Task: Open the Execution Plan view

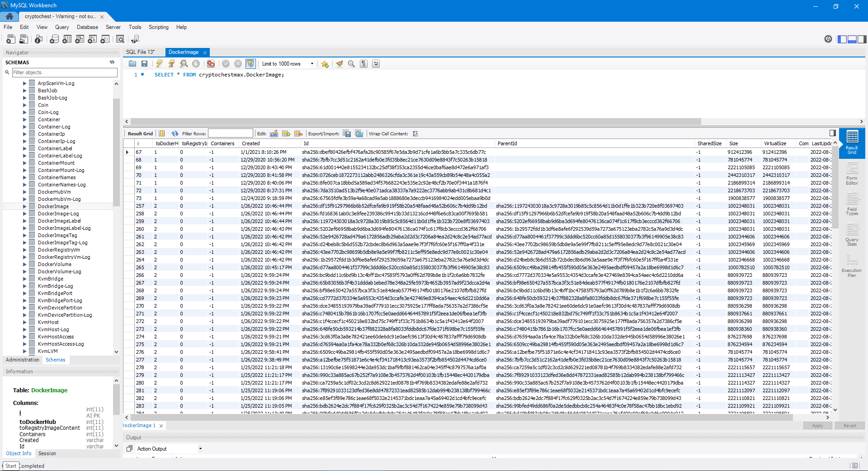Action: point(852,266)
